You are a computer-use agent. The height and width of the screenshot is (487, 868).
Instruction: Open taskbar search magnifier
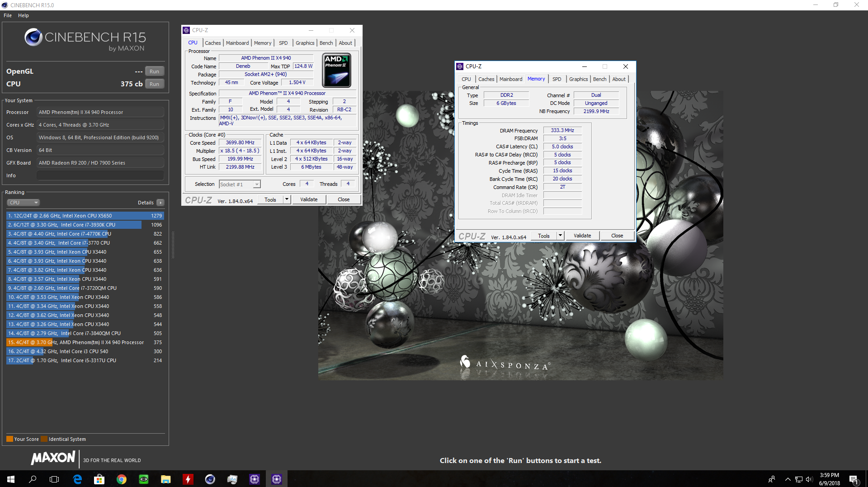click(33, 479)
